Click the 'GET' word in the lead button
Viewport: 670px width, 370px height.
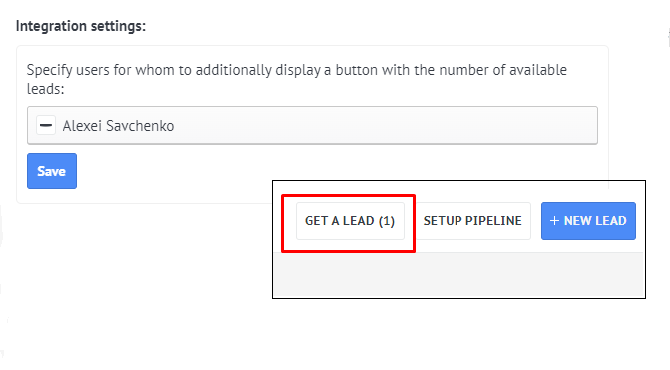pos(316,221)
